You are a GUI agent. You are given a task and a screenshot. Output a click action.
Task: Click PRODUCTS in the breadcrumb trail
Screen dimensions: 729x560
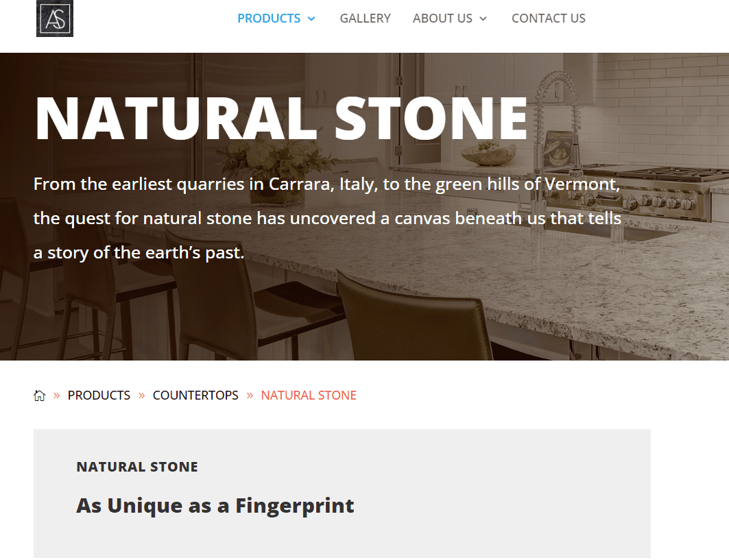tap(99, 395)
